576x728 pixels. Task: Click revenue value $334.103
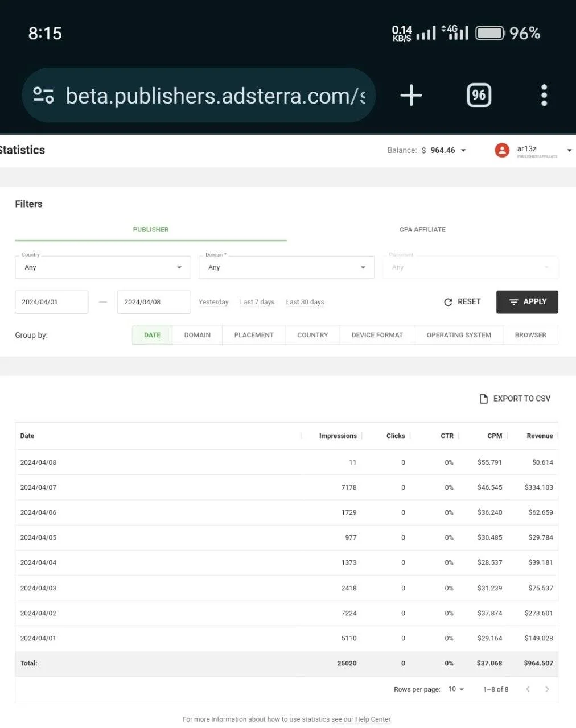539,487
